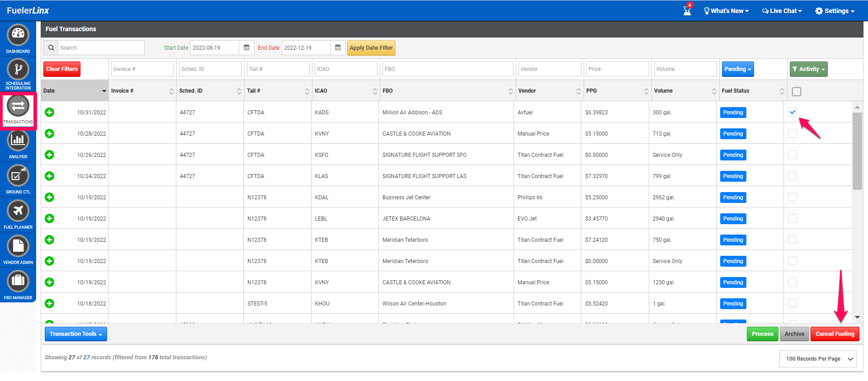Expand the 10/31/2022 transaction row plus icon

pyautogui.click(x=49, y=112)
